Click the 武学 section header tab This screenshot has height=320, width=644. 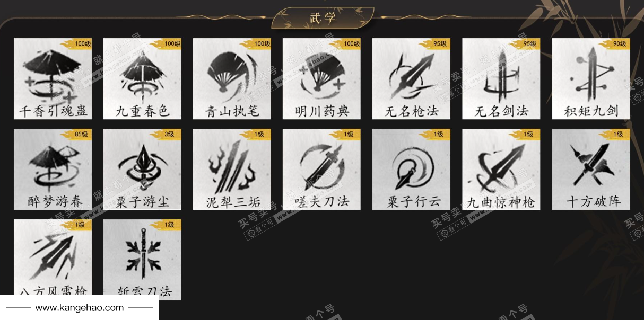tap(323, 17)
